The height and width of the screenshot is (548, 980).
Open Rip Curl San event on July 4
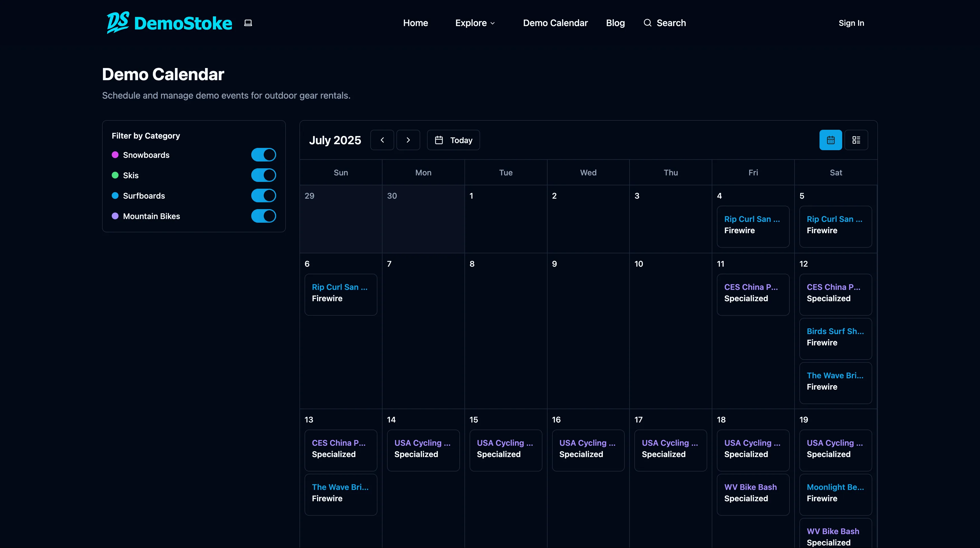tap(753, 226)
